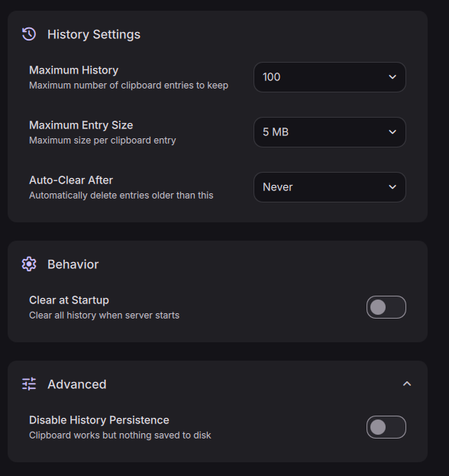Click the Advanced sliders icon
Screen dimensions: 449x476
point(29,384)
